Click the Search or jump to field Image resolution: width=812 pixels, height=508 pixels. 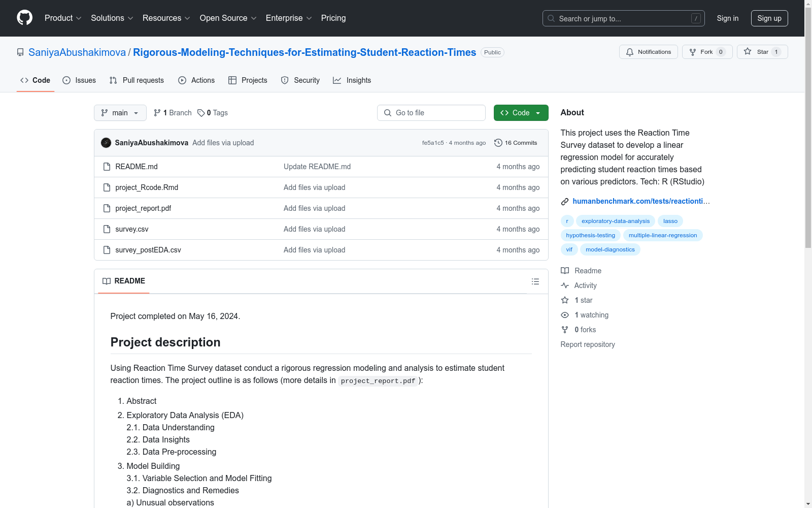pyautogui.click(x=624, y=18)
